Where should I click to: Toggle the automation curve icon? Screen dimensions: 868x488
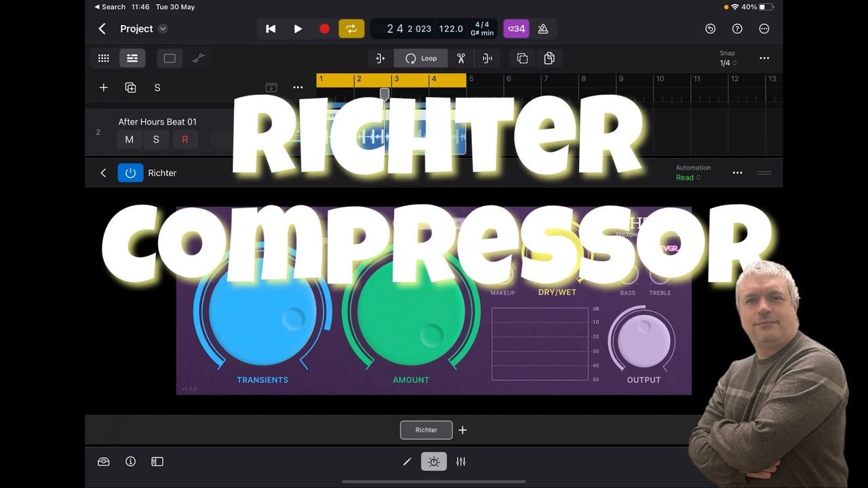click(198, 58)
